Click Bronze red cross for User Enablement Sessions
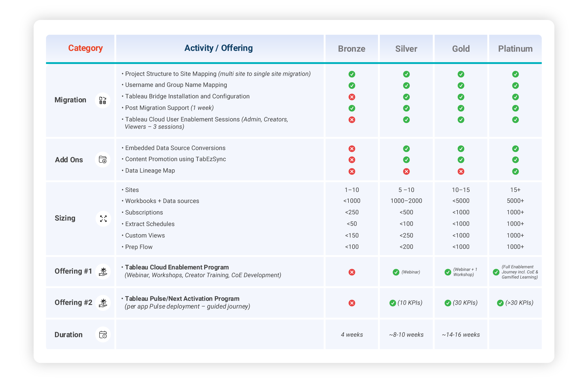 coord(352,120)
